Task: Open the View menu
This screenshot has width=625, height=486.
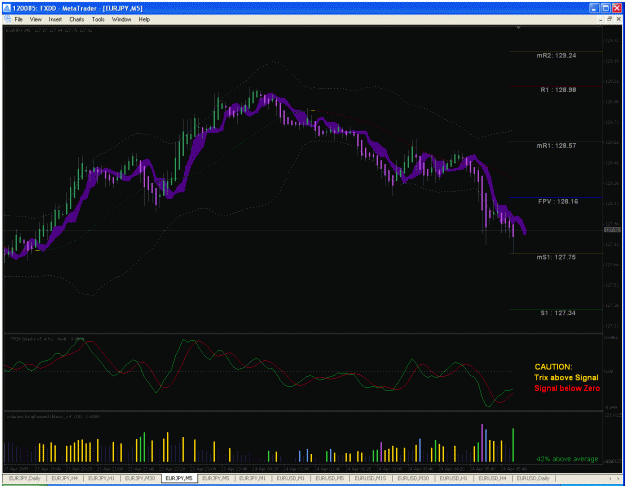Action: [35, 19]
